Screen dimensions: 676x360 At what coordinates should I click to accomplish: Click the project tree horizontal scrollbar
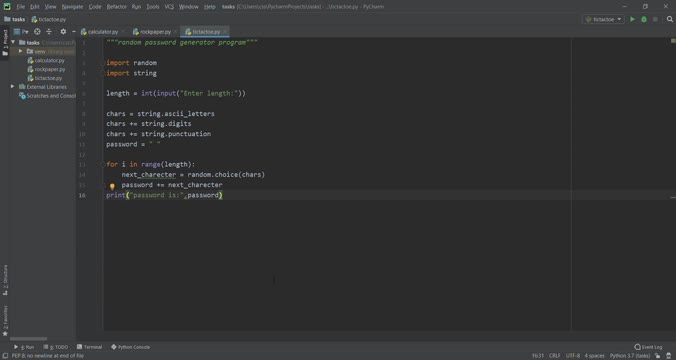(x=28, y=338)
